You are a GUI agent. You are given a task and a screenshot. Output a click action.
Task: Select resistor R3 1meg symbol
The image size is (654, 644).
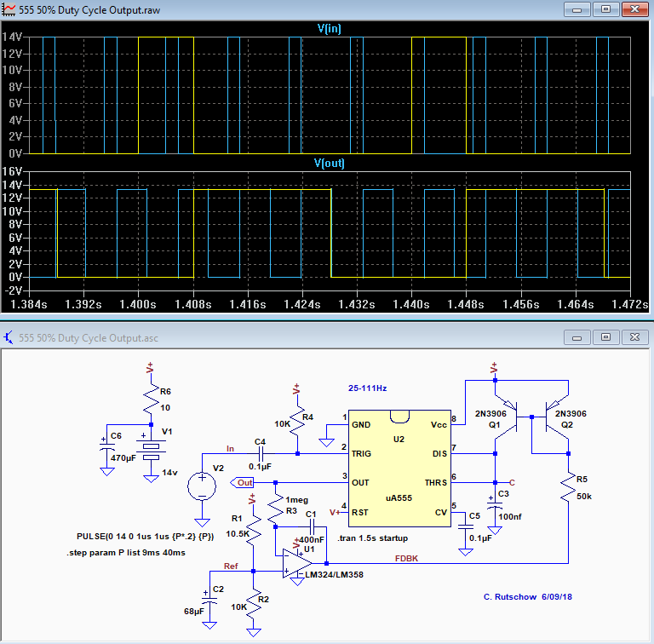tap(275, 509)
